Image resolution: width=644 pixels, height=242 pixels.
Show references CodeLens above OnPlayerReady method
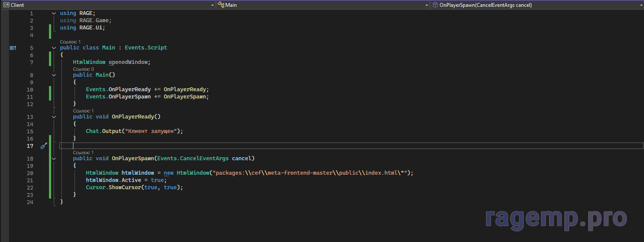point(83,111)
